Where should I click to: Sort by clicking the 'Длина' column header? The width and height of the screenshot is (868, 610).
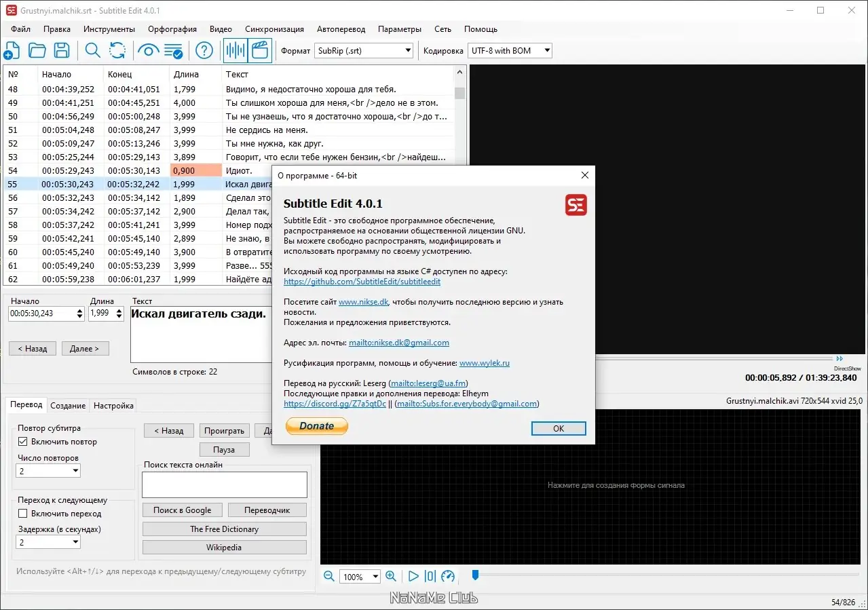coord(195,75)
